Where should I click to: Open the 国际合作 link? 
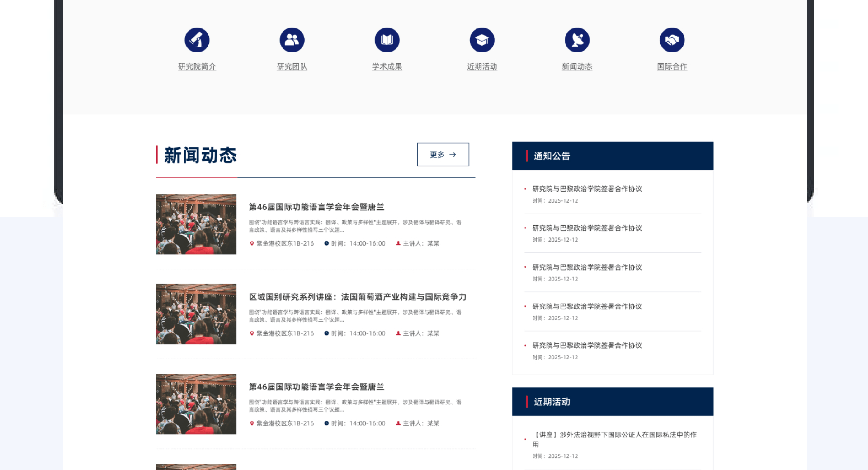pos(672,66)
